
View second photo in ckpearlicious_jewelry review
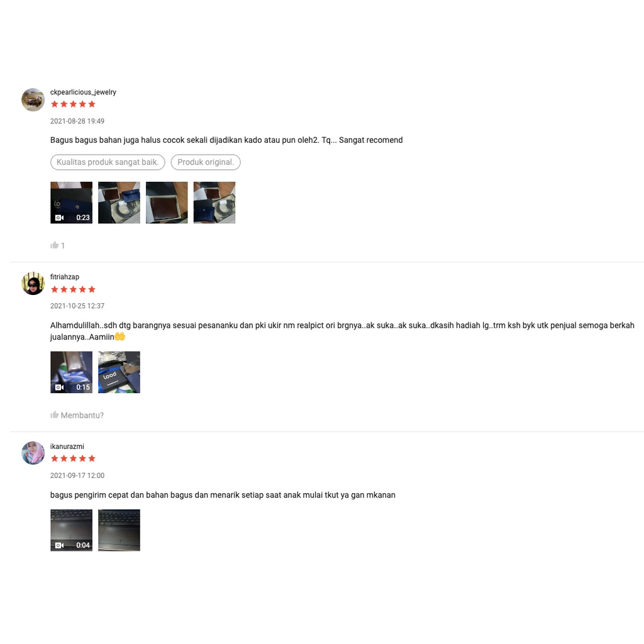click(x=119, y=203)
